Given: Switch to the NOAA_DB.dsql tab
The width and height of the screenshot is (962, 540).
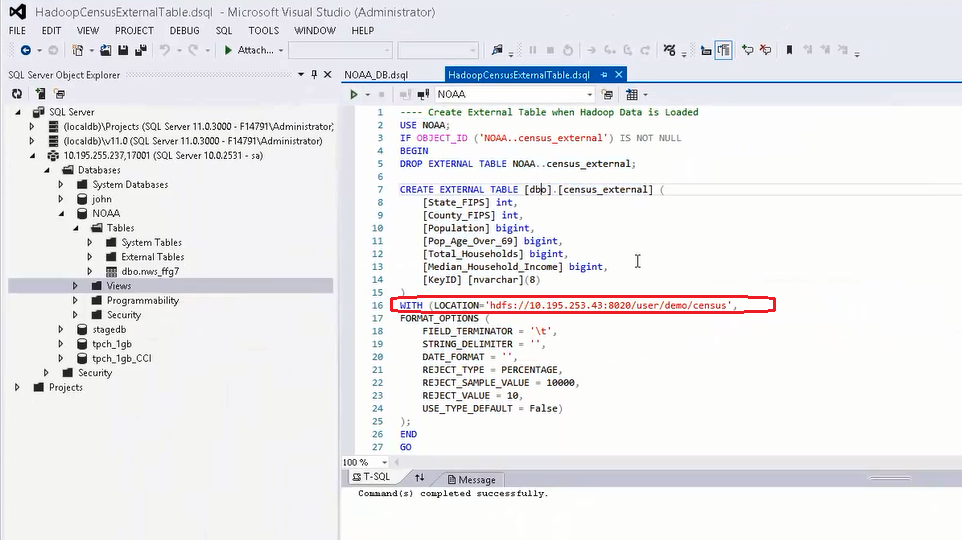Looking at the screenshot, I should 376,75.
